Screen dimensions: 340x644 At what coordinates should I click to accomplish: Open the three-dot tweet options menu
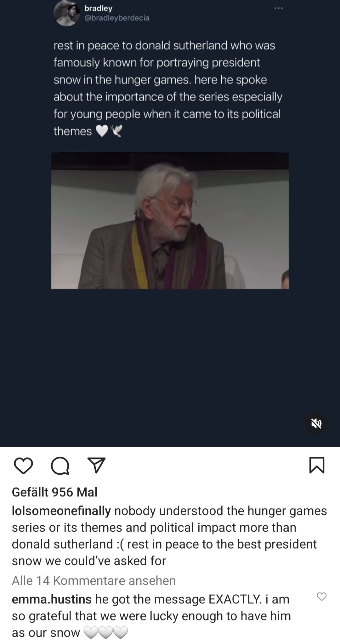coord(279,8)
